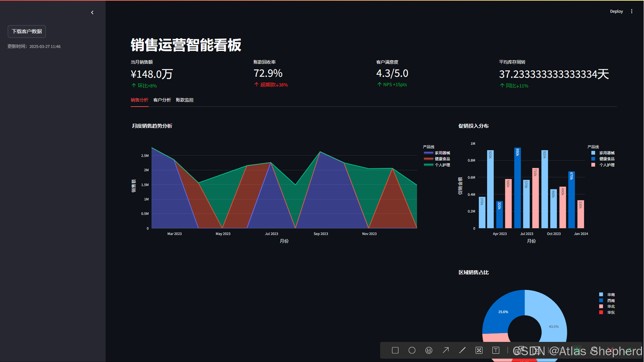Select the mosaic blur tool
The width and height of the screenshot is (644, 362).
[x=479, y=350]
